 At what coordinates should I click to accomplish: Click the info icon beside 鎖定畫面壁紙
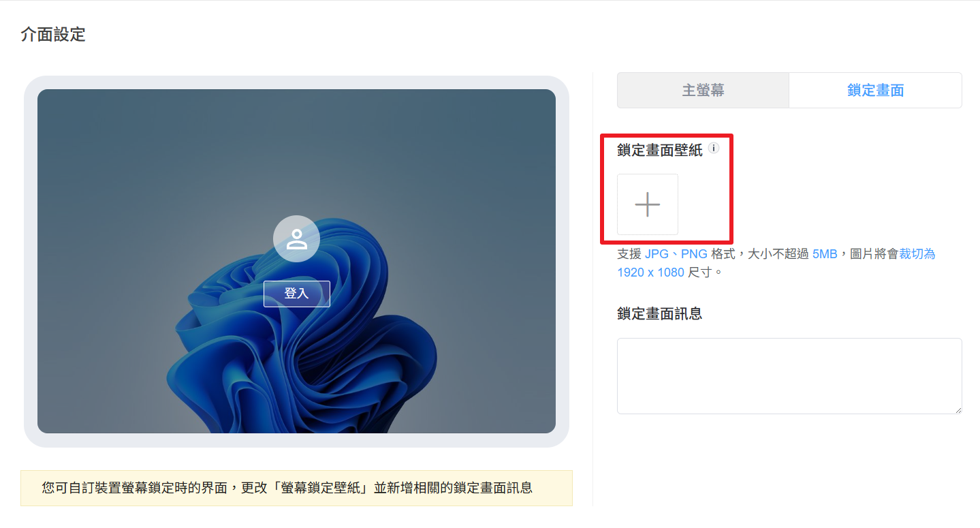pyautogui.click(x=714, y=148)
